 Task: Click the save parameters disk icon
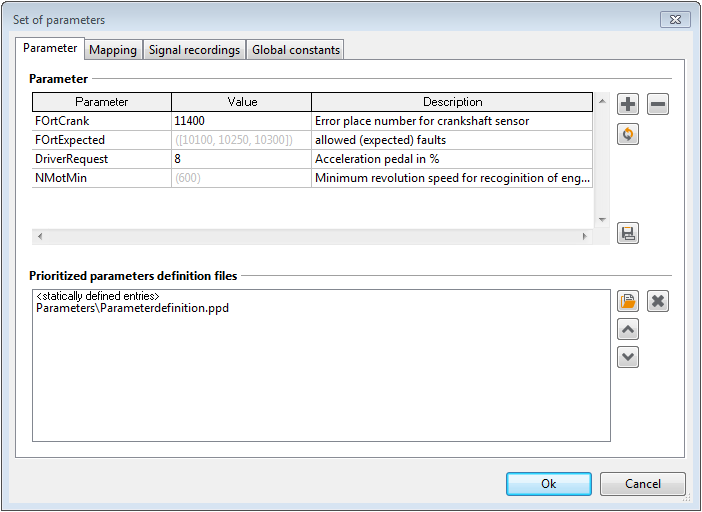pyautogui.click(x=628, y=233)
